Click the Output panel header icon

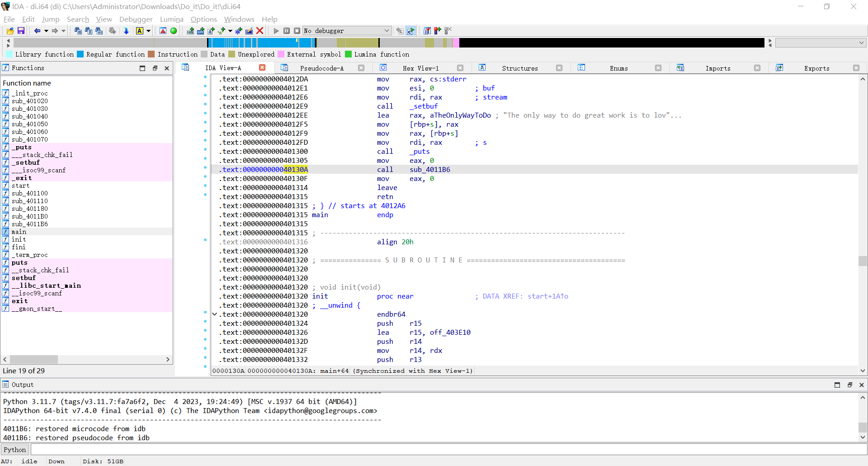(5, 385)
